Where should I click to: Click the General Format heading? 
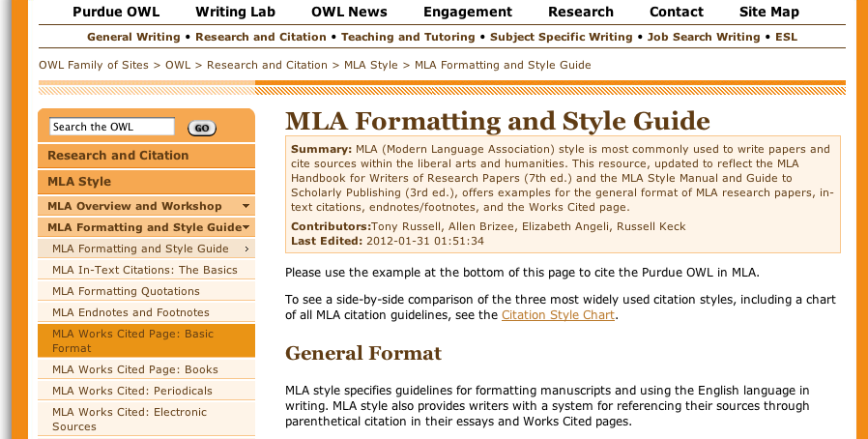363,353
